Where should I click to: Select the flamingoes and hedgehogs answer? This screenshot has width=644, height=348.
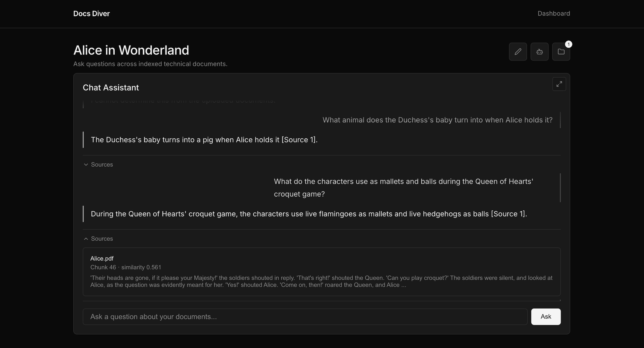point(309,214)
